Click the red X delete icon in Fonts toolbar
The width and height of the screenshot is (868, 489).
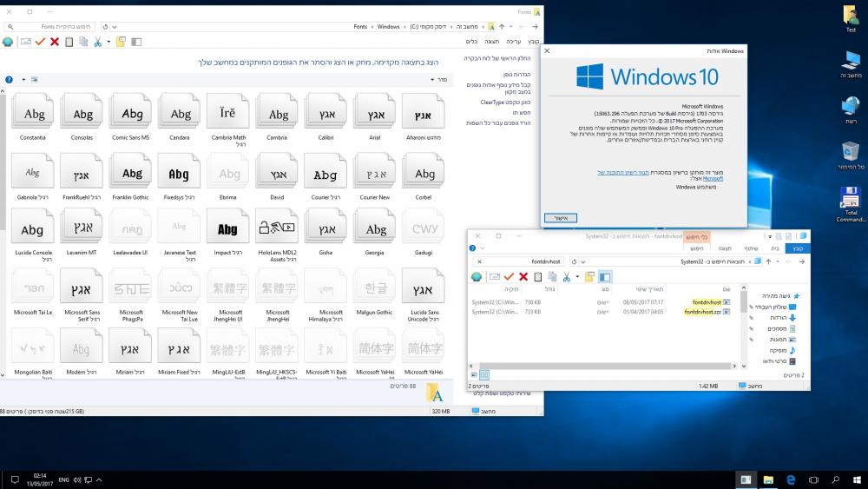click(54, 42)
